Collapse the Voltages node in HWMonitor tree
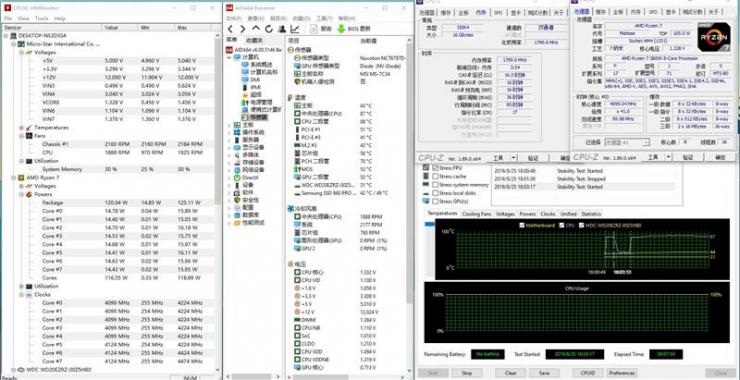Screen dimensions: 740x380 point(22,52)
